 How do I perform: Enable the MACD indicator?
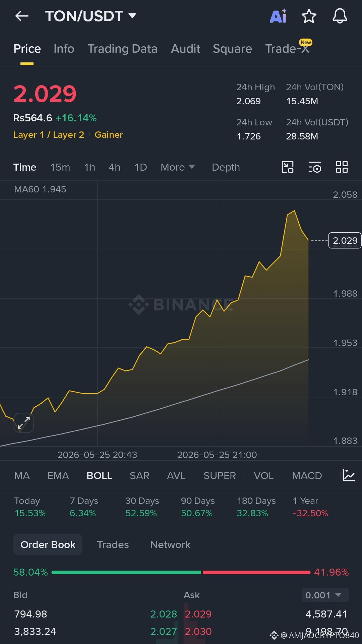[307, 475]
